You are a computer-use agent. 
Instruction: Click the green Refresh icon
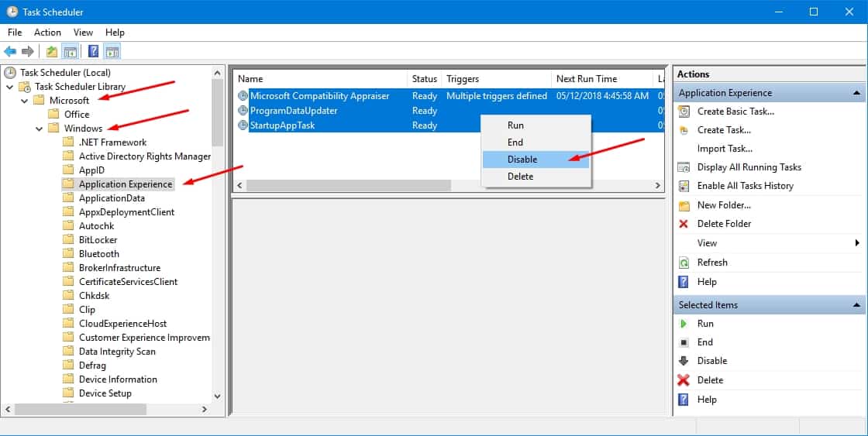pos(684,263)
